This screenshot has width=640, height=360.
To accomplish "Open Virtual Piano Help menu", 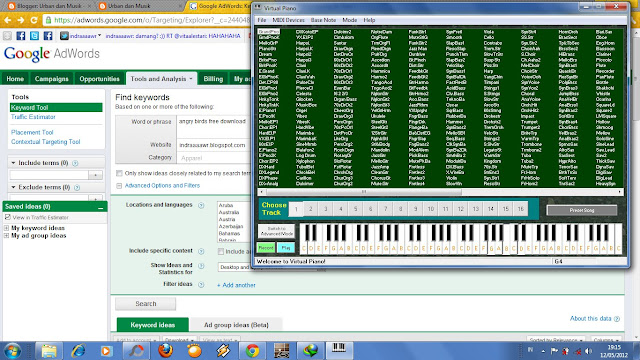I will 369,20.
